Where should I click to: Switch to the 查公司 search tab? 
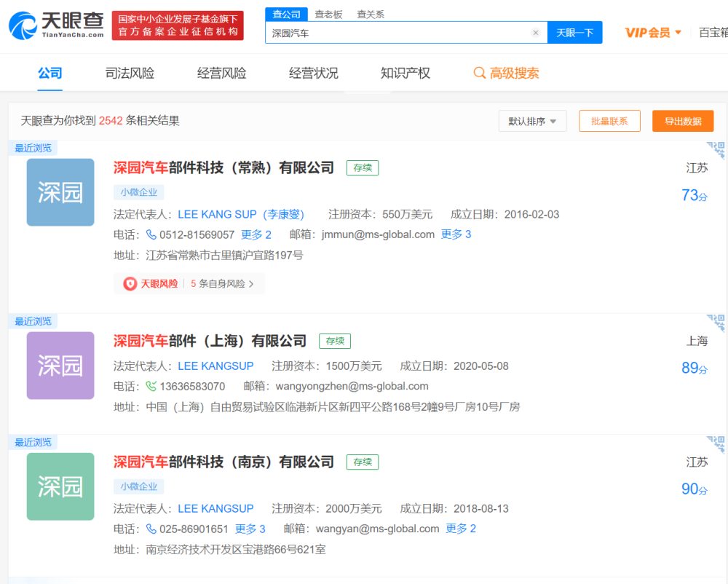[286, 15]
